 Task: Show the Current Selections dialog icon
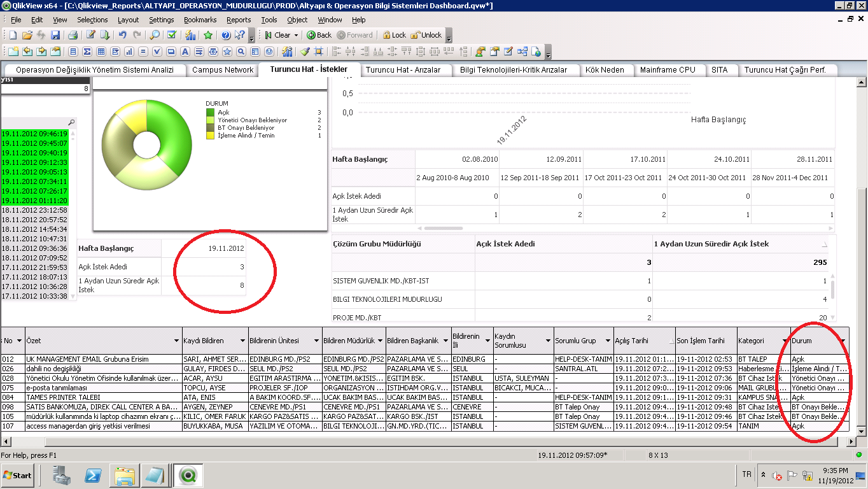point(171,35)
